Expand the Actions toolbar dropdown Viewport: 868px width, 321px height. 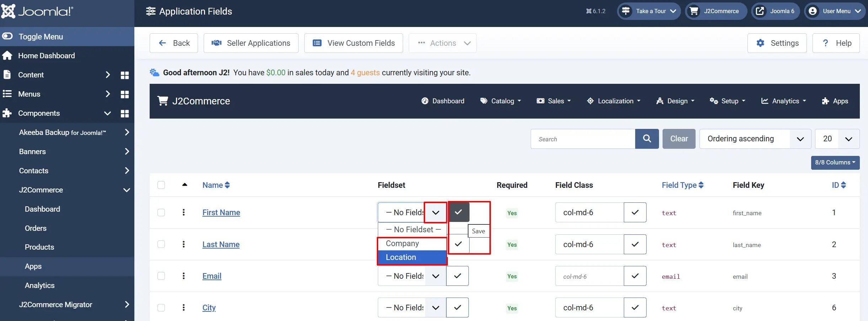click(x=443, y=43)
